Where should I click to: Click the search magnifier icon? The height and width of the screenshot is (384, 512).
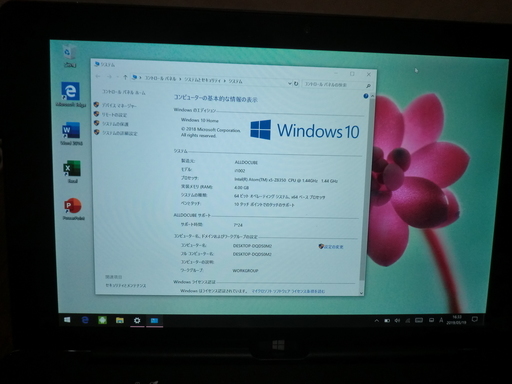click(368, 86)
